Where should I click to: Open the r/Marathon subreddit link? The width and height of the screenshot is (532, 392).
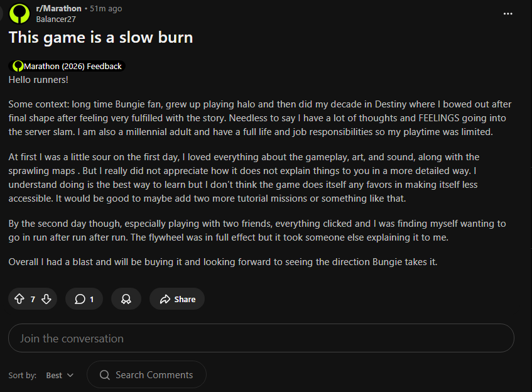pyautogui.click(x=58, y=9)
